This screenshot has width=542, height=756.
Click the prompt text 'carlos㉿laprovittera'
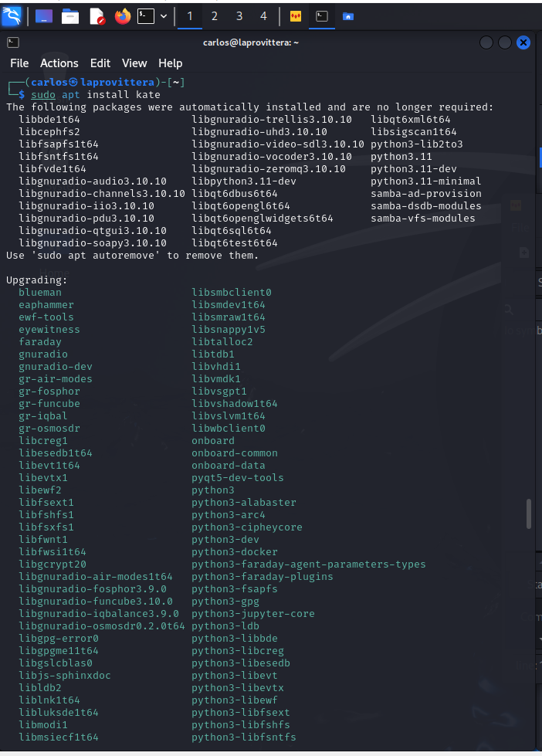click(x=93, y=82)
